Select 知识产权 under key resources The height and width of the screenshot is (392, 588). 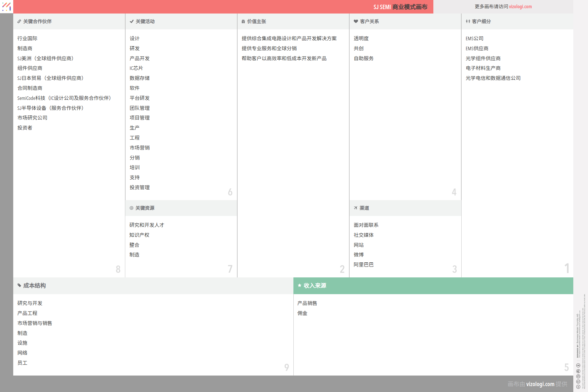point(139,235)
